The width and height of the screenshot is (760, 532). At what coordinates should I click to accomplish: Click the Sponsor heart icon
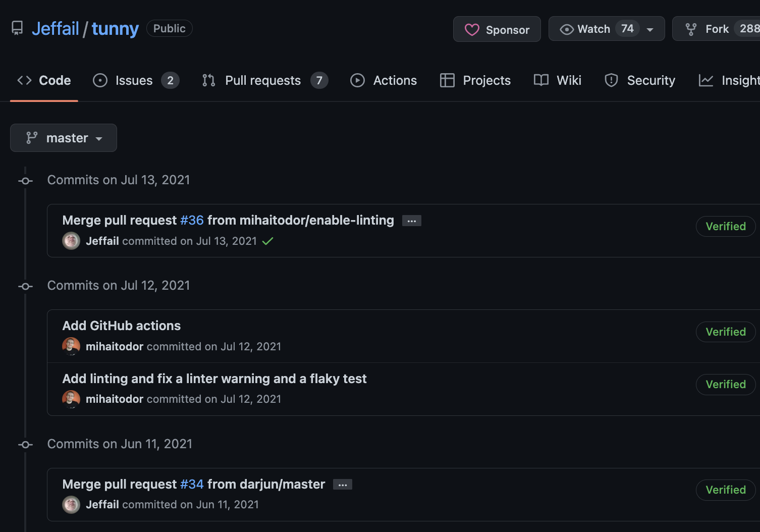472,30
